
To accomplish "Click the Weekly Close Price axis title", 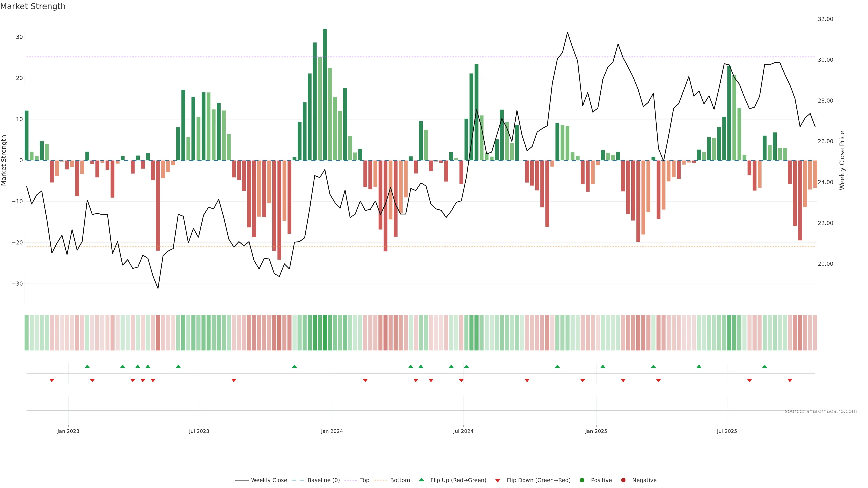I will click(x=842, y=160).
